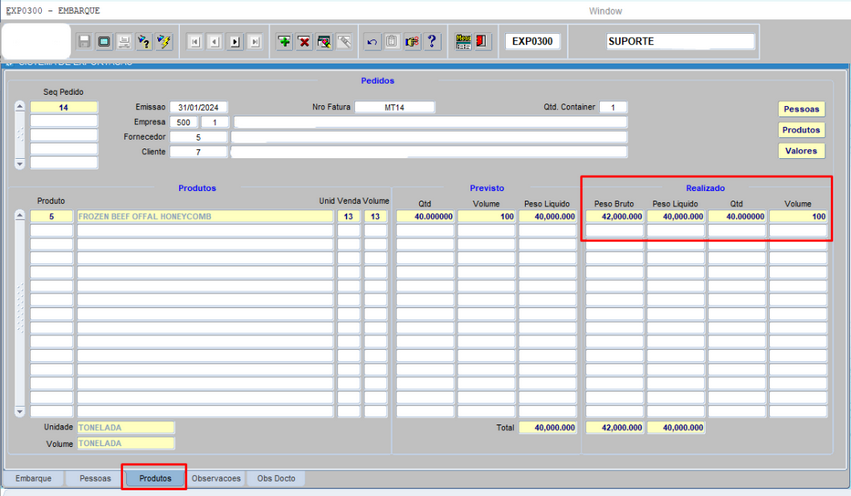This screenshot has height=496, width=851.
Task: Select the Obs Docto tab
Action: (x=276, y=479)
